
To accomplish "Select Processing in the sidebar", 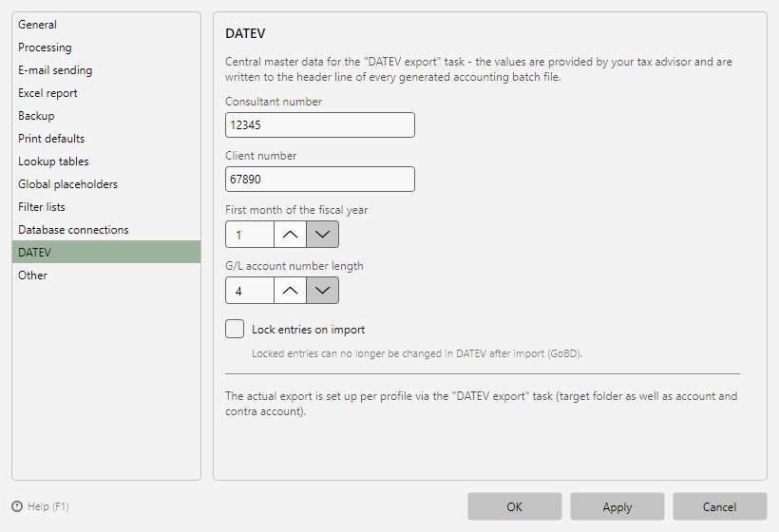I will coord(106,47).
